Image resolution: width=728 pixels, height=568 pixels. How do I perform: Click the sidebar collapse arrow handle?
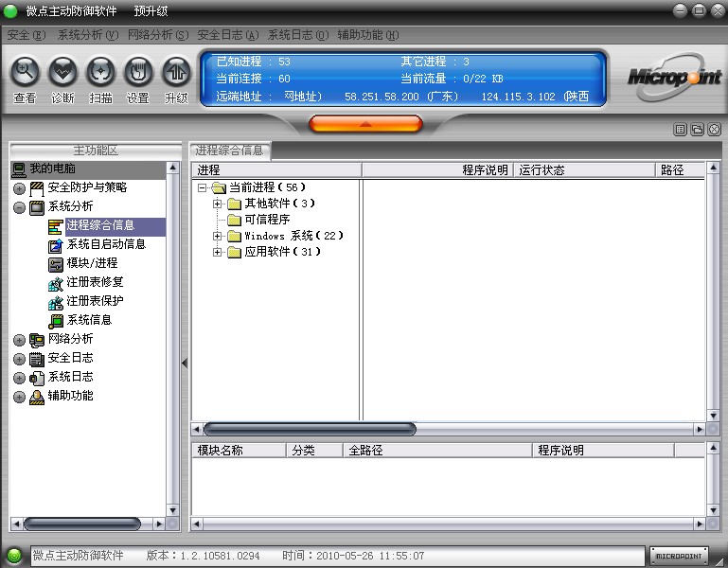(185, 363)
